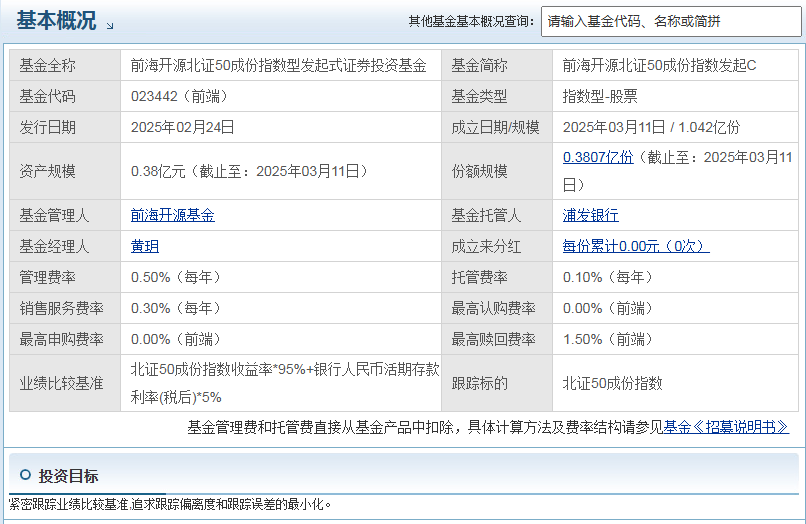The height and width of the screenshot is (524, 806).
Task: Click the 最高申购费率 value 0.00%（前端）
Action: [176, 339]
